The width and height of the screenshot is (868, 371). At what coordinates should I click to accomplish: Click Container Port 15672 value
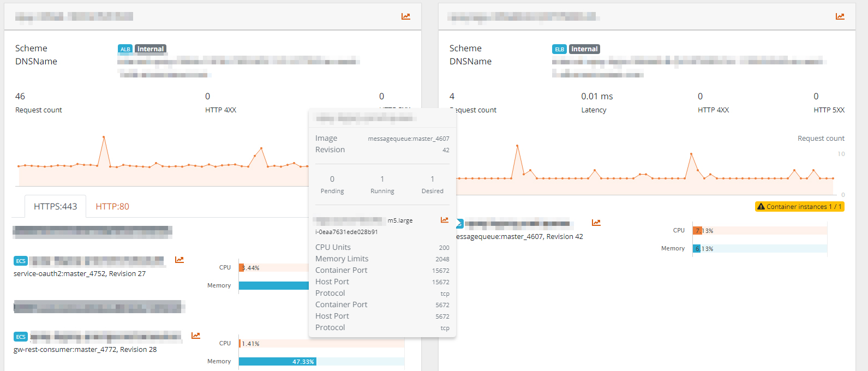[441, 271]
